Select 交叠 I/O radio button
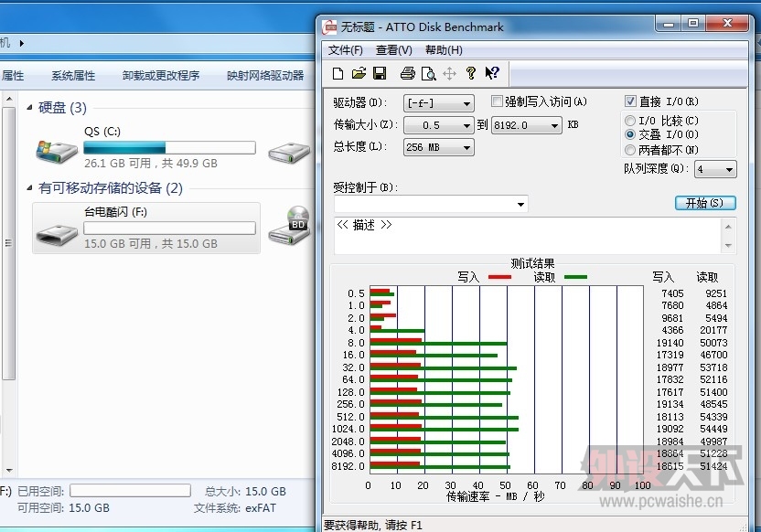 pyautogui.click(x=630, y=134)
